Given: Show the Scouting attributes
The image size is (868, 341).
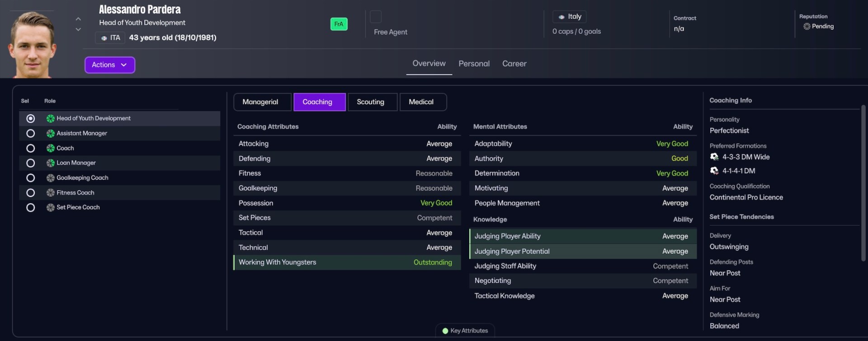Looking at the screenshot, I should 372,102.
